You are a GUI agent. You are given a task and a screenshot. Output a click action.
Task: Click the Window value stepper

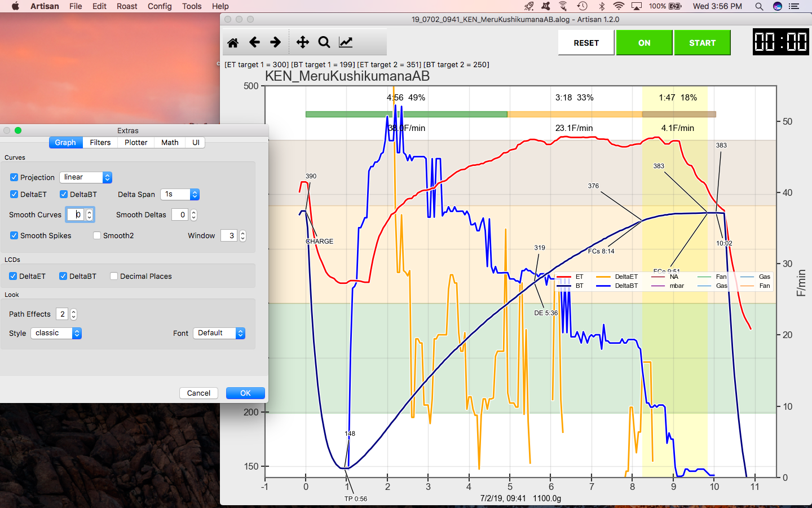click(242, 235)
